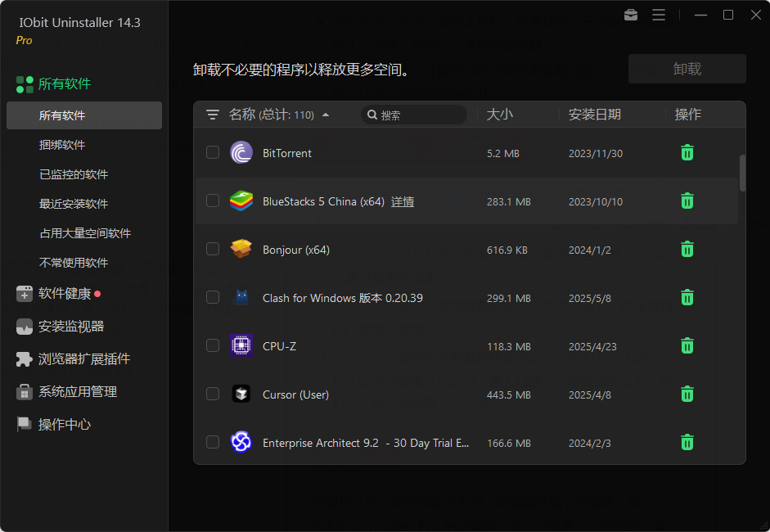Check the BitTorrent checkbox
This screenshot has width=770, height=532.
(213, 152)
